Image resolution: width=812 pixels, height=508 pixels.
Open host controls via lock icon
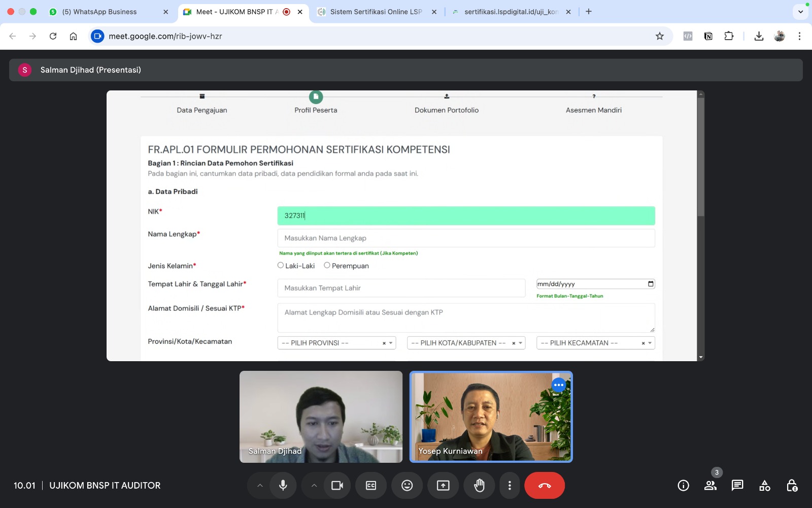[x=793, y=485]
